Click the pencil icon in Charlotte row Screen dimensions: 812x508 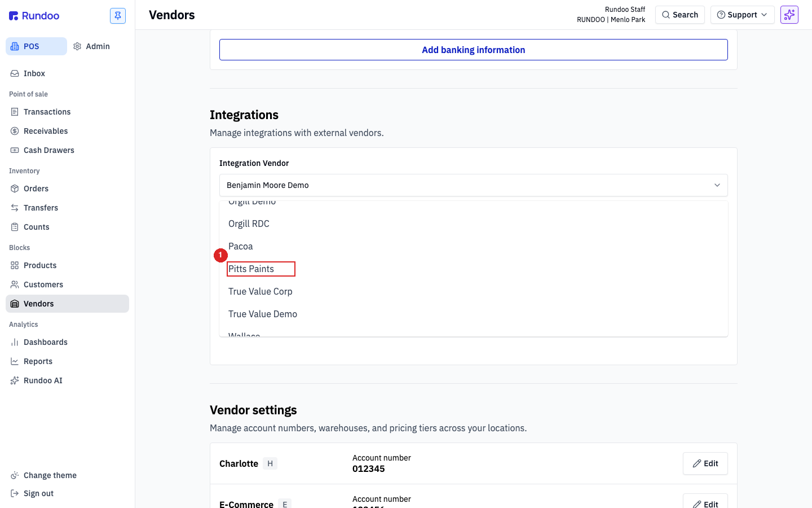tap(697, 463)
